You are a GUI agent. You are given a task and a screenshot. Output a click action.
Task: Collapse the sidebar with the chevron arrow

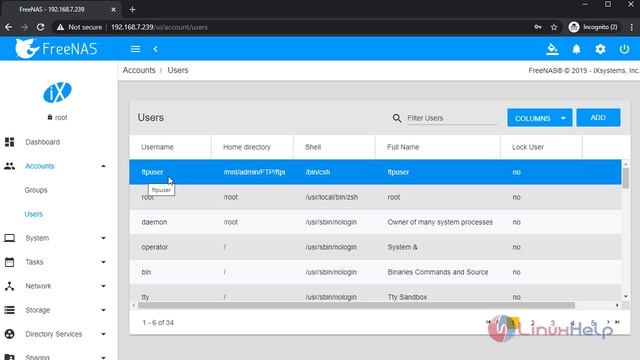point(156,49)
